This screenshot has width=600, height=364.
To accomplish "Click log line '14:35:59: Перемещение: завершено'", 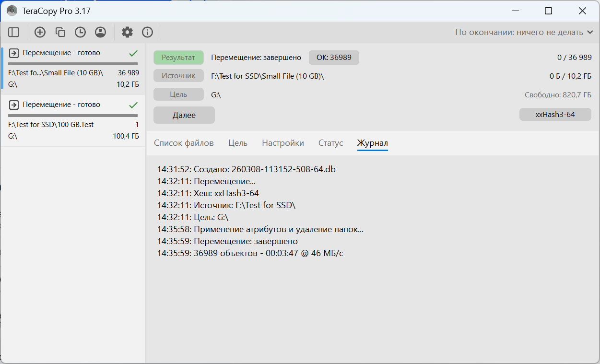I will (228, 241).
